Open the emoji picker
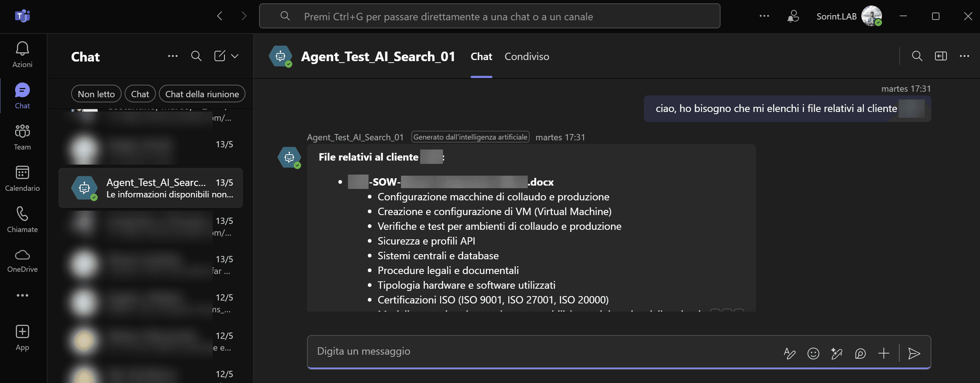 pos(813,354)
